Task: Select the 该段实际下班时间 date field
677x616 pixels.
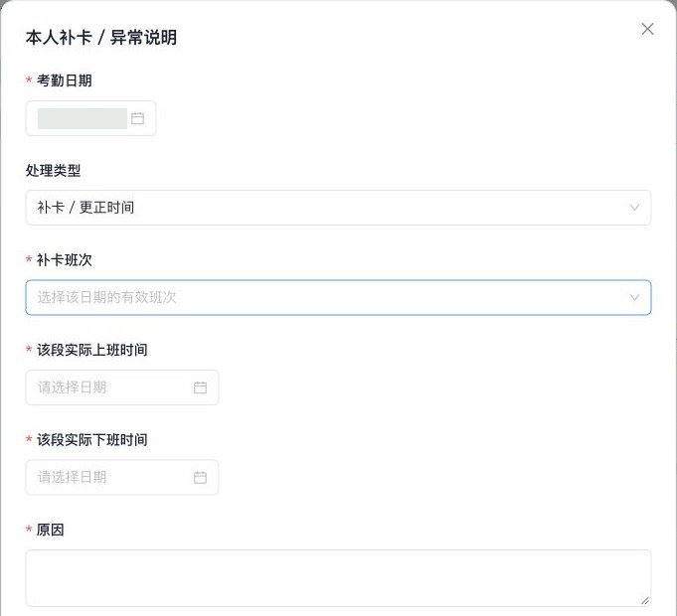Action: pos(122,477)
